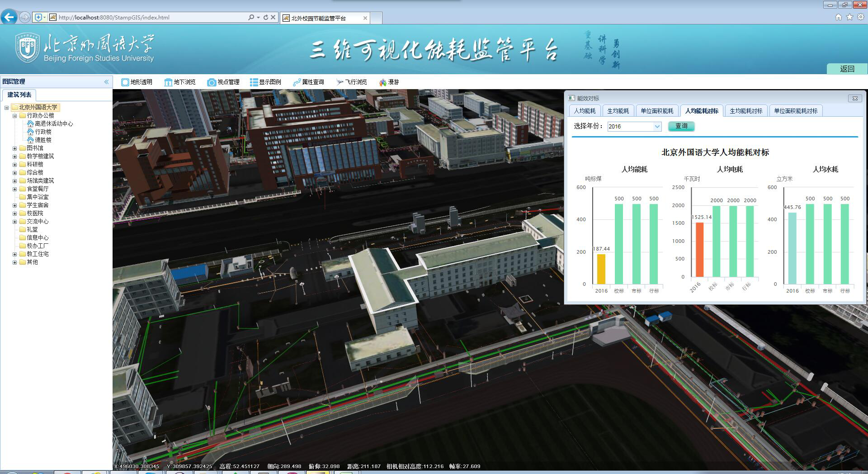The height and width of the screenshot is (474, 868).
Task: Click the yellow 187.44 energy bar
Action: coord(601,269)
